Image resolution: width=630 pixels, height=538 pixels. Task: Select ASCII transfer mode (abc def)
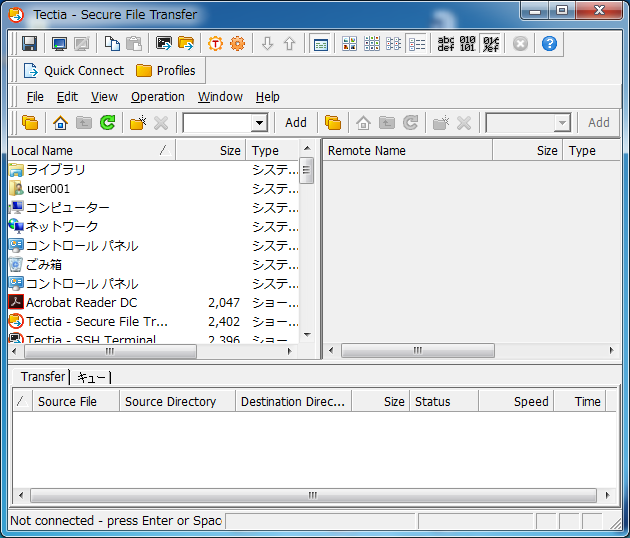click(446, 43)
